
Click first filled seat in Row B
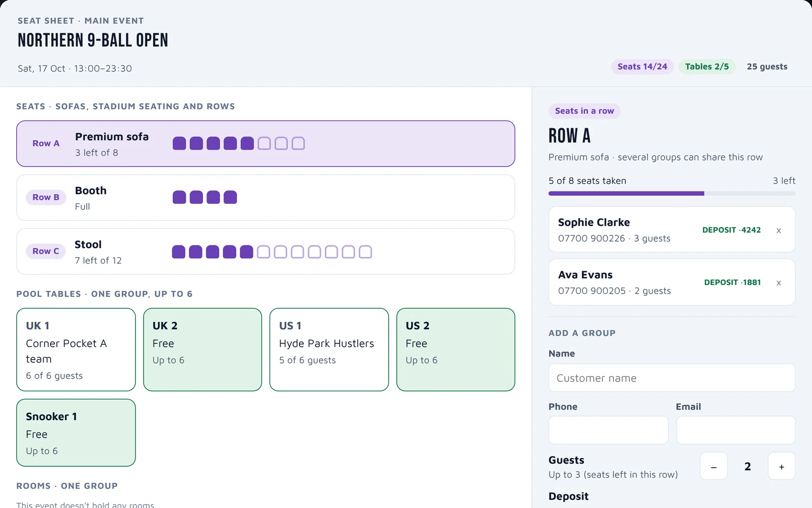(x=179, y=197)
